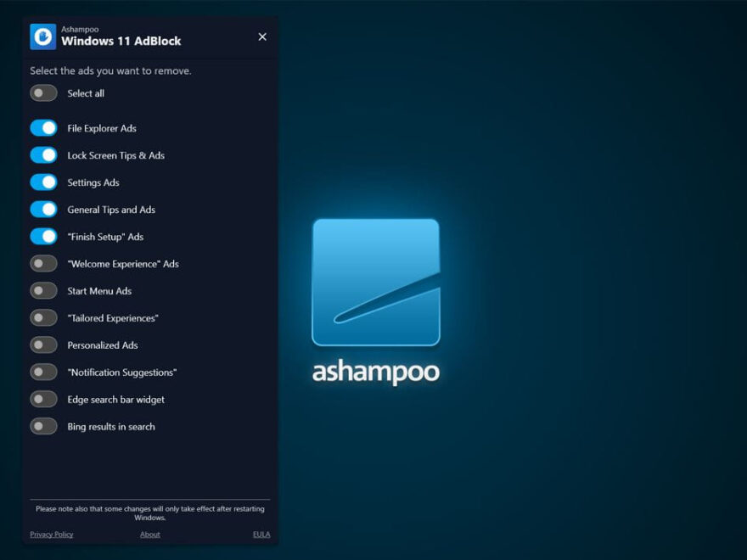
Task: Click the "Bing results in search" label
Action: point(111,427)
